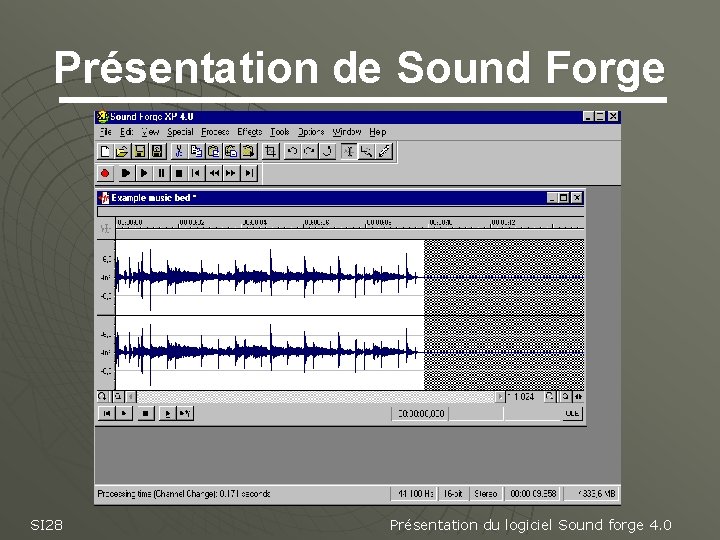Select the Pencil draw tool
The width and height of the screenshot is (720, 540).
384,151
